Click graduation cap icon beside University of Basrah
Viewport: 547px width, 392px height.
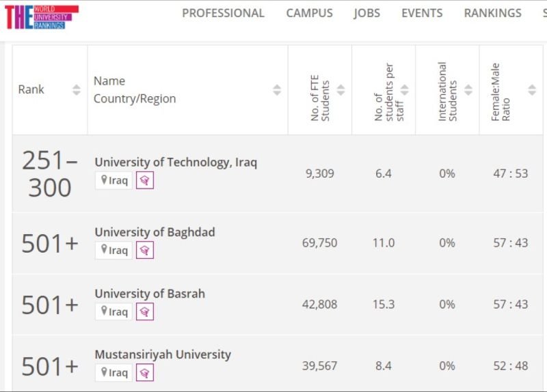pos(144,311)
